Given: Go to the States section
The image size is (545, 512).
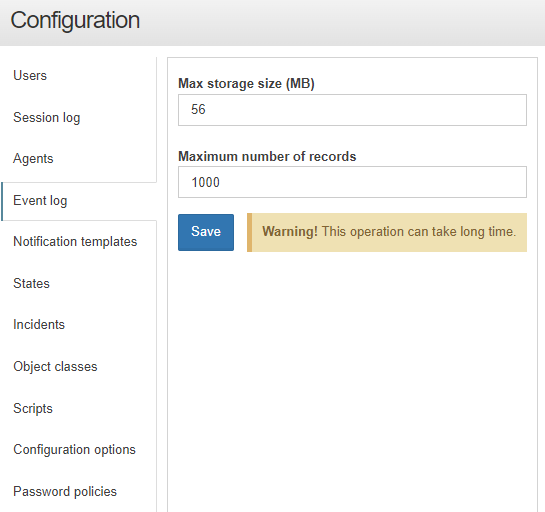Looking at the screenshot, I should tap(31, 283).
